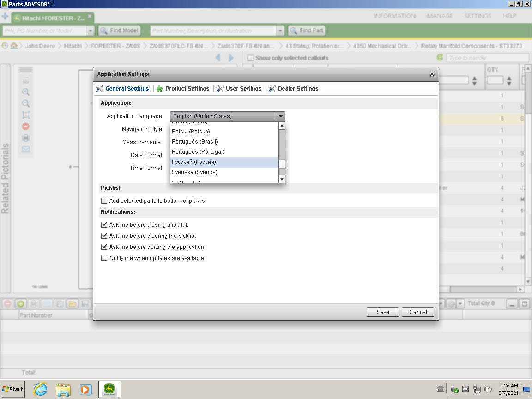
Task: Launch Internet Explorer from taskbar
Action: [41, 389]
